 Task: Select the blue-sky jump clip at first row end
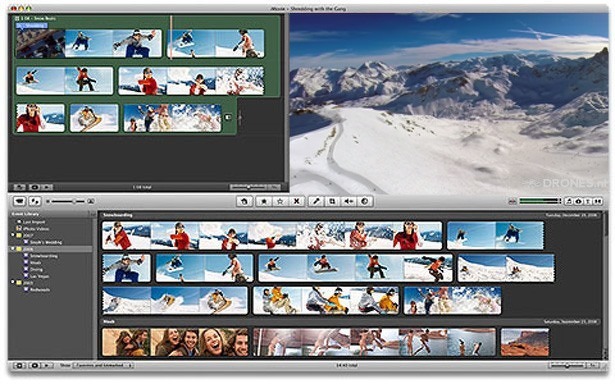(x=495, y=236)
